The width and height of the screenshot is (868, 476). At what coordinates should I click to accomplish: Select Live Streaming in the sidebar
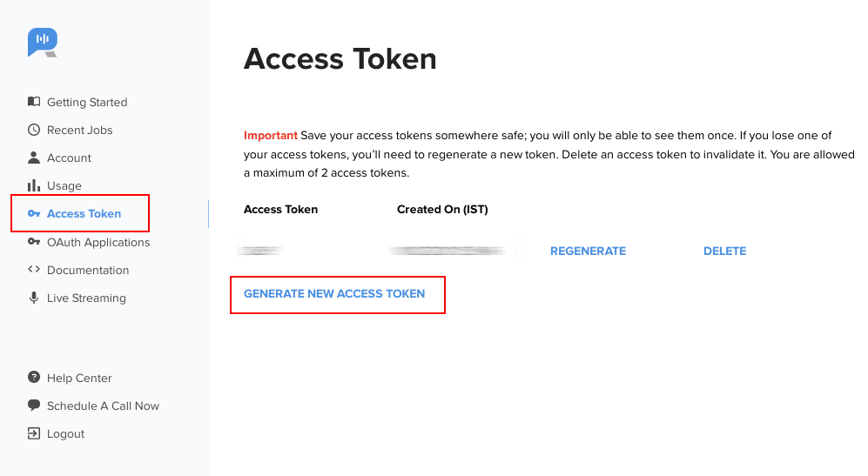click(x=86, y=298)
